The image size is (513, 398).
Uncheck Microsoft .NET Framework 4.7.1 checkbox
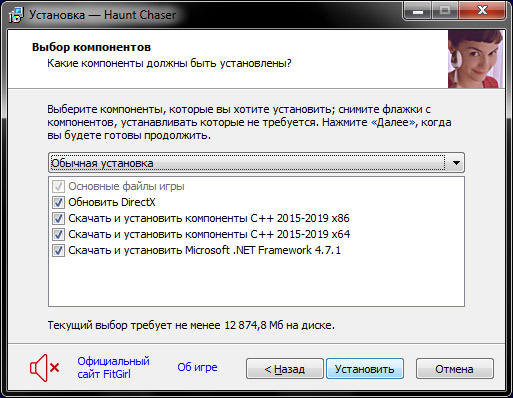tap(58, 250)
